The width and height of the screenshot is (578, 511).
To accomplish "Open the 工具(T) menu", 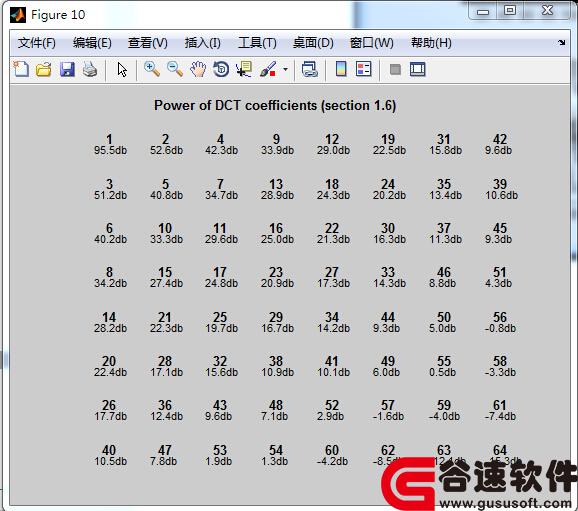I will tap(257, 43).
